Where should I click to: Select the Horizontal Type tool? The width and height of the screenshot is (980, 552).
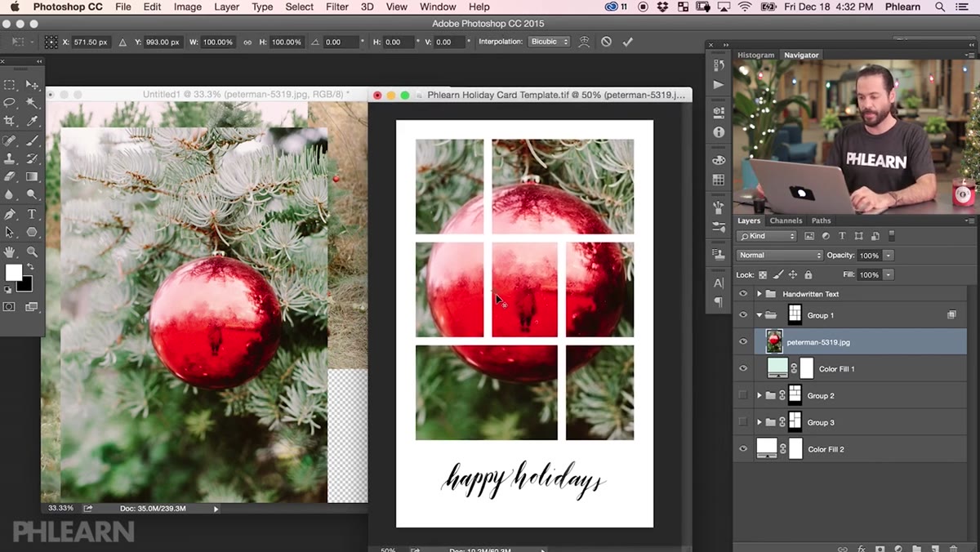coord(32,215)
